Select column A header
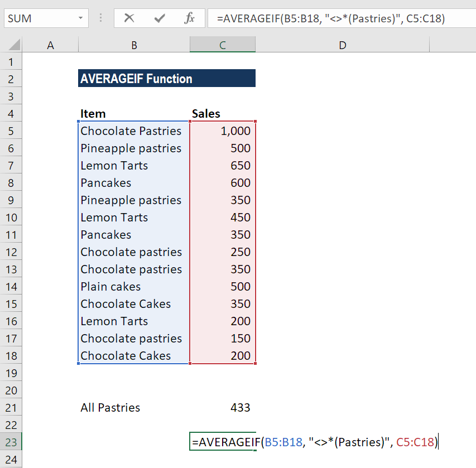This screenshot has width=476, height=468. 50,45
